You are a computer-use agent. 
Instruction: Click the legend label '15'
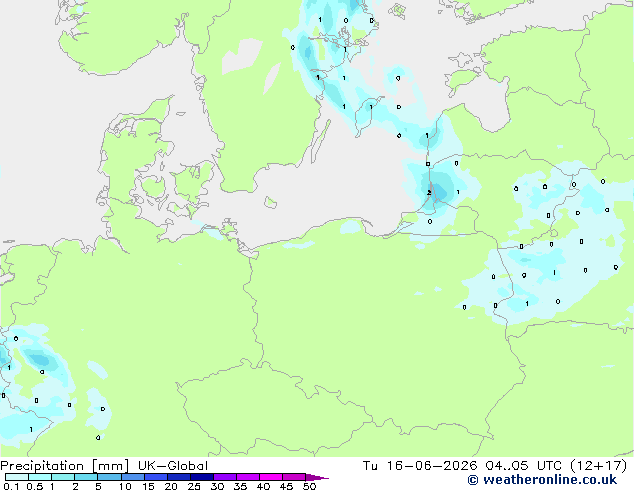click(148, 486)
